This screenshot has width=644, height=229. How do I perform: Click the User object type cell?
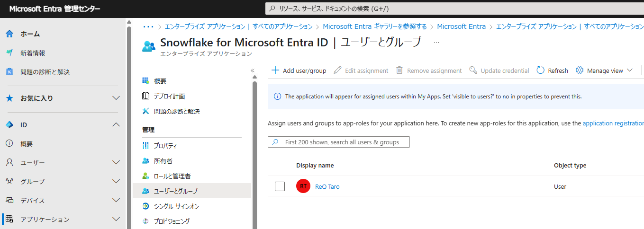tap(560, 186)
